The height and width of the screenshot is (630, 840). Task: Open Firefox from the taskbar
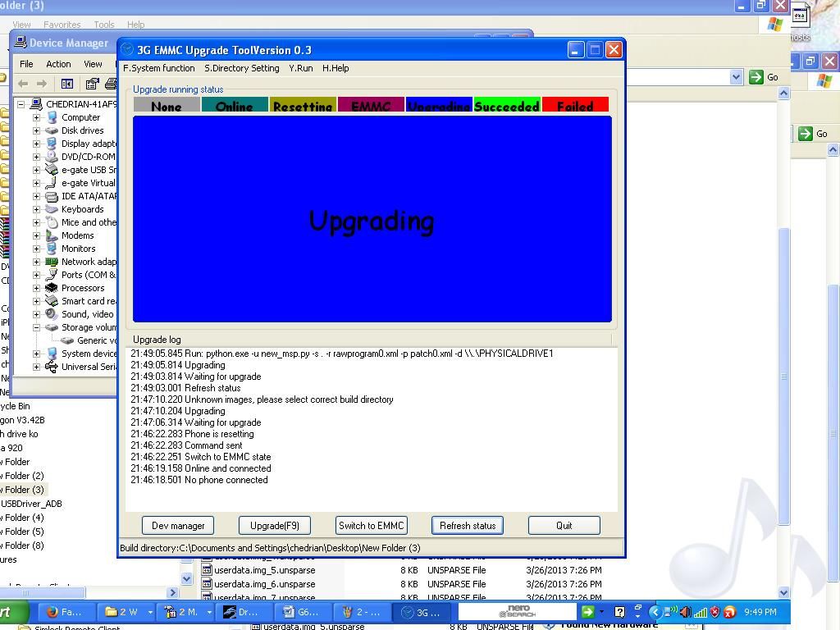pyautogui.click(x=64, y=612)
